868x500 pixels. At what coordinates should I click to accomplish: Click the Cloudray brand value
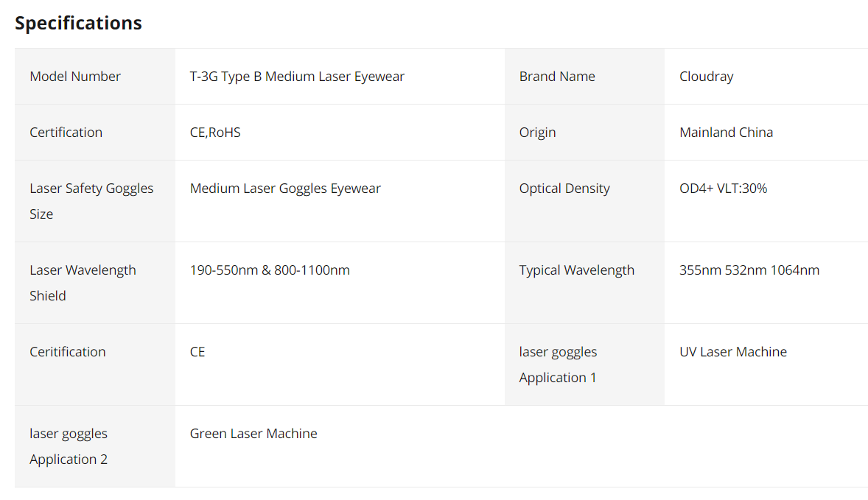pyautogui.click(x=706, y=77)
